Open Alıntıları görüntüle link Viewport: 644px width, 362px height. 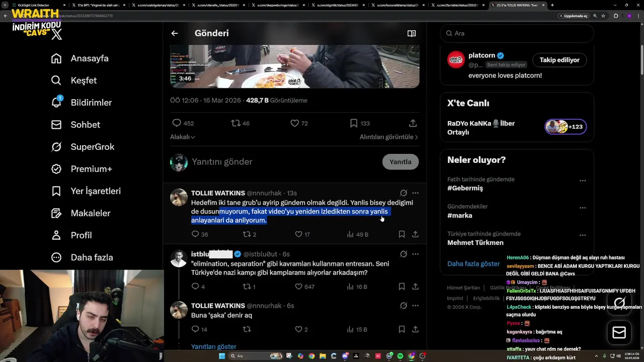(x=388, y=137)
